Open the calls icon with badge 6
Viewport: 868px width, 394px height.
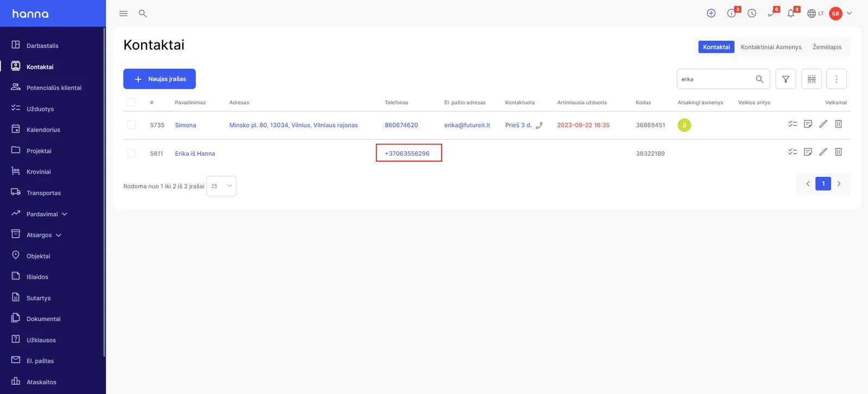(x=771, y=14)
